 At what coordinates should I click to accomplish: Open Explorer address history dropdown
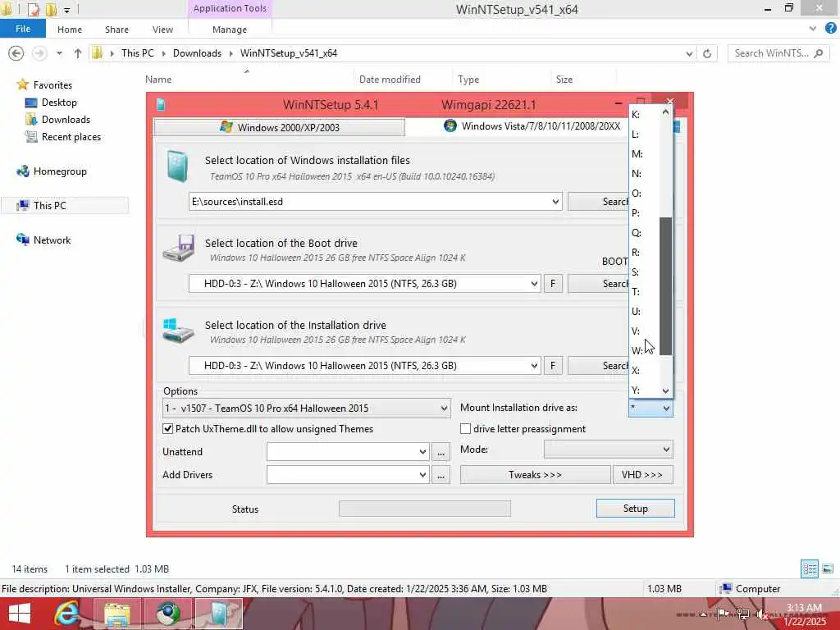point(689,53)
